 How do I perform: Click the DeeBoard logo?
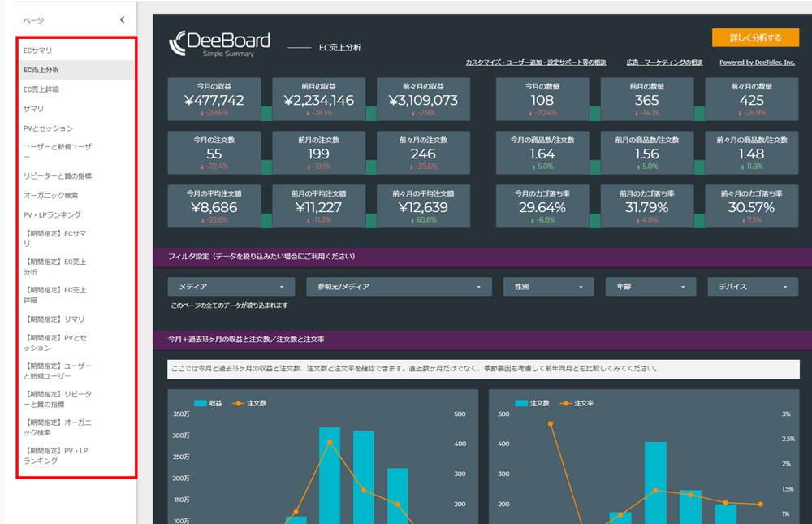pos(219,44)
